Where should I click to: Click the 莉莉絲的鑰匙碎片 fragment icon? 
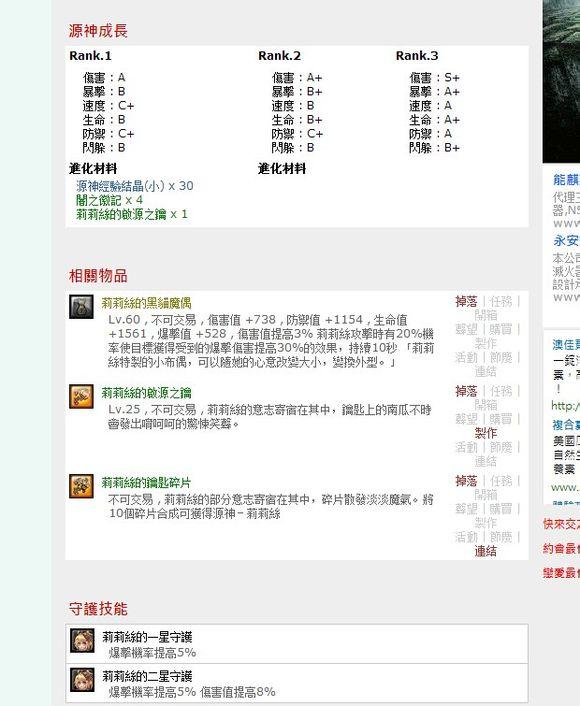pos(82,486)
